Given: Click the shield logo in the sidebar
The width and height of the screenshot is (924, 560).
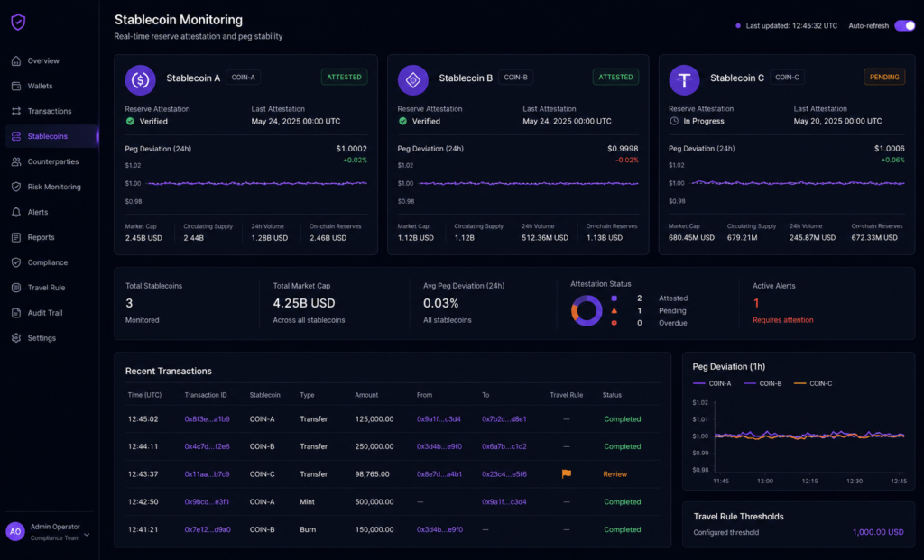Looking at the screenshot, I should [18, 23].
